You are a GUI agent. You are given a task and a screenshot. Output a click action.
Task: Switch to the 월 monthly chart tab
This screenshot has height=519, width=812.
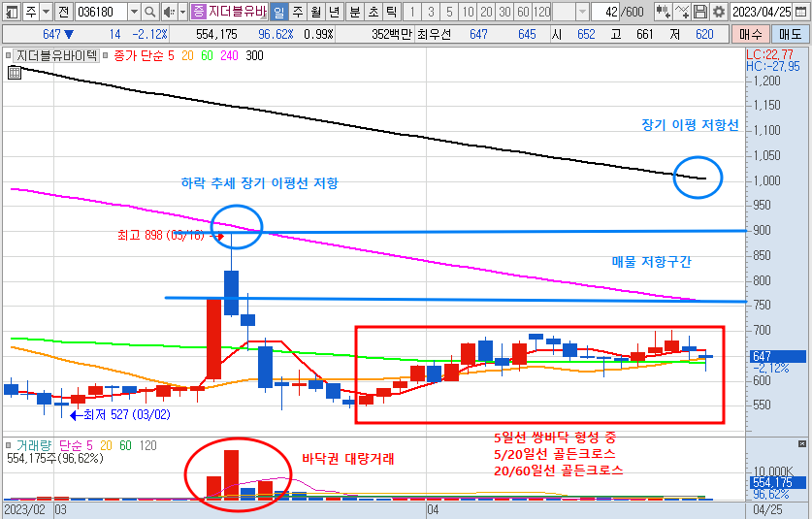(x=316, y=12)
